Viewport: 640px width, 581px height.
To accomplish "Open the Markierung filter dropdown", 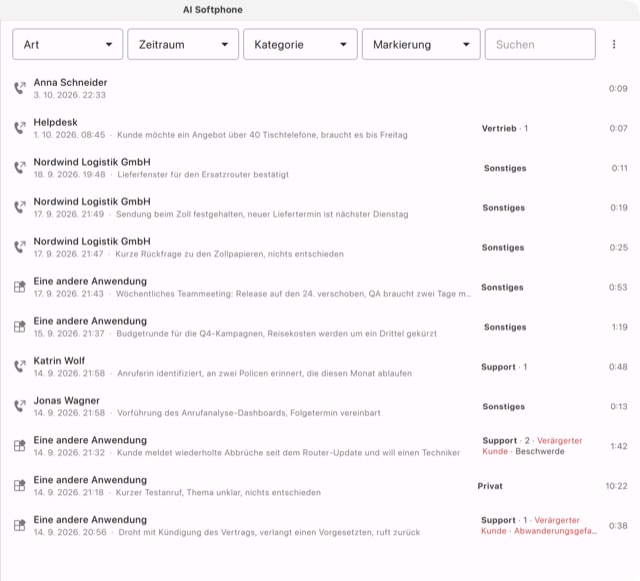I will [421, 44].
